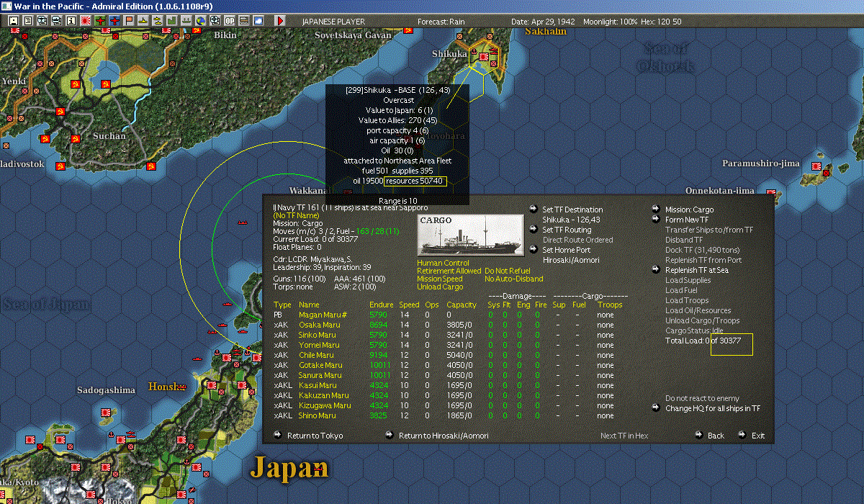
Task: Toggle Do not react to enemy
Action: pos(702,398)
